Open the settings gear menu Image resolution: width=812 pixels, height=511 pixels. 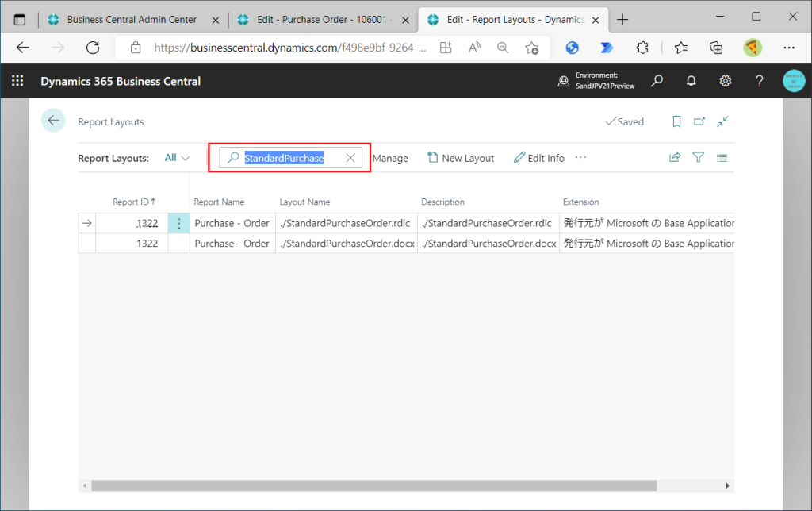pos(725,81)
